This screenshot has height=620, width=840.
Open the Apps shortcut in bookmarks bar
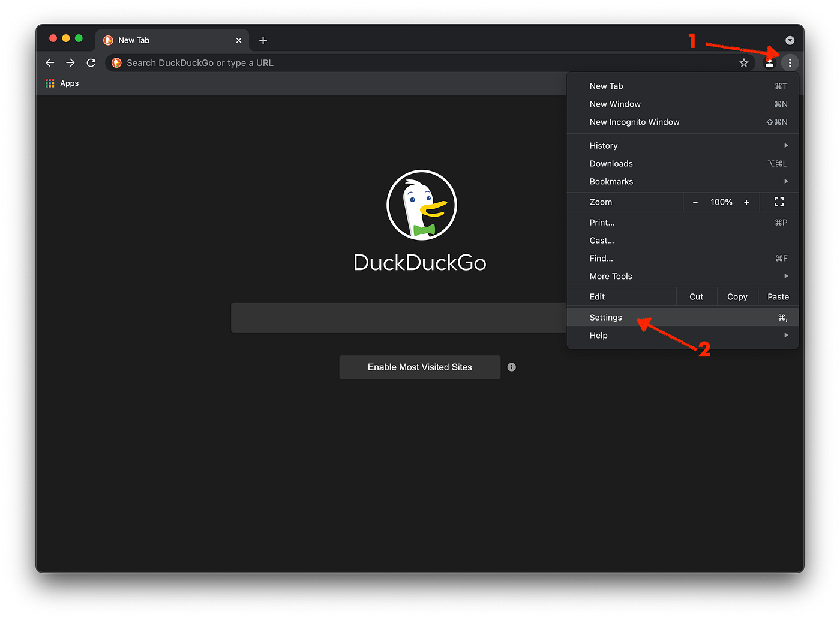(62, 83)
